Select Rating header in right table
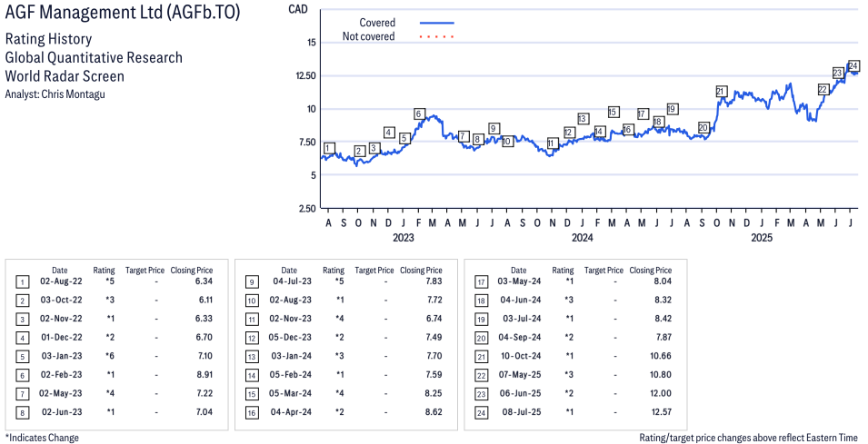Viewport: 868px width, 444px height. click(x=563, y=271)
